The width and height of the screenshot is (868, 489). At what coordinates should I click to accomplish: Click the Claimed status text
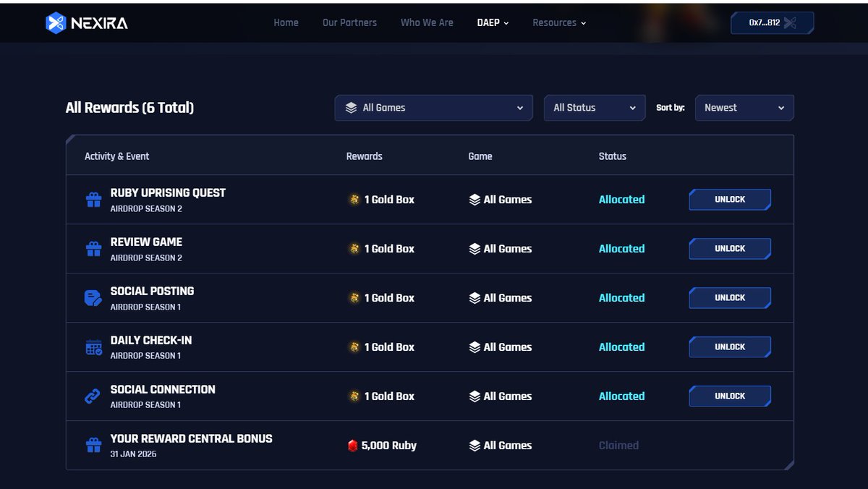618,446
